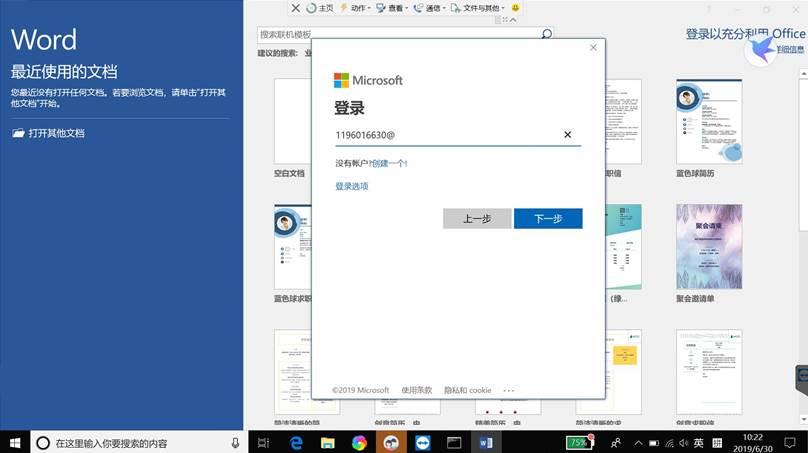Open the 查看 view dropdown menu

tap(392, 8)
